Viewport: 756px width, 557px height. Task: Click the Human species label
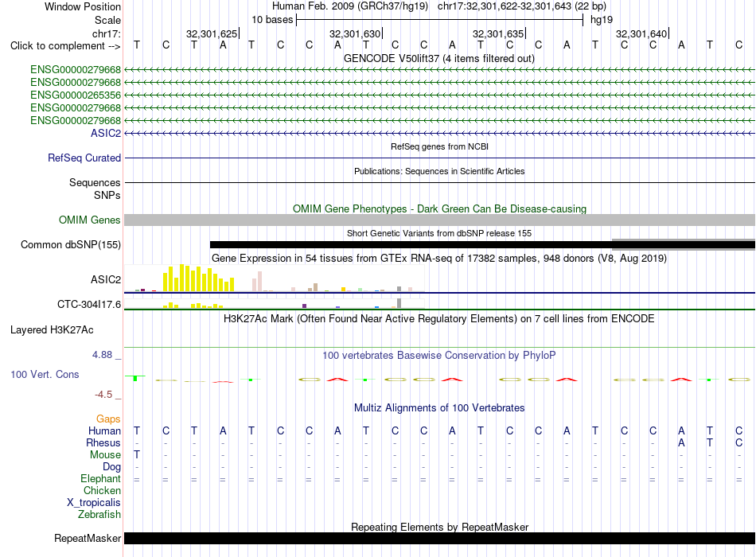click(104, 430)
